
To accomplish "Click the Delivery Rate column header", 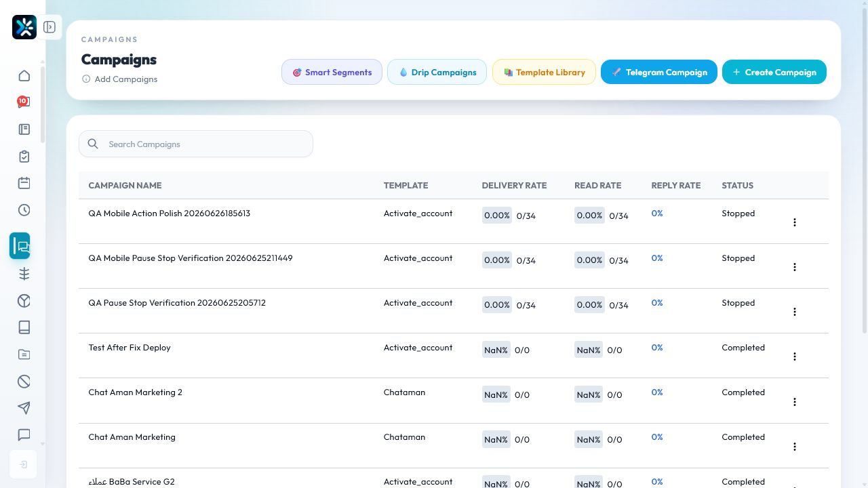I will (x=514, y=185).
